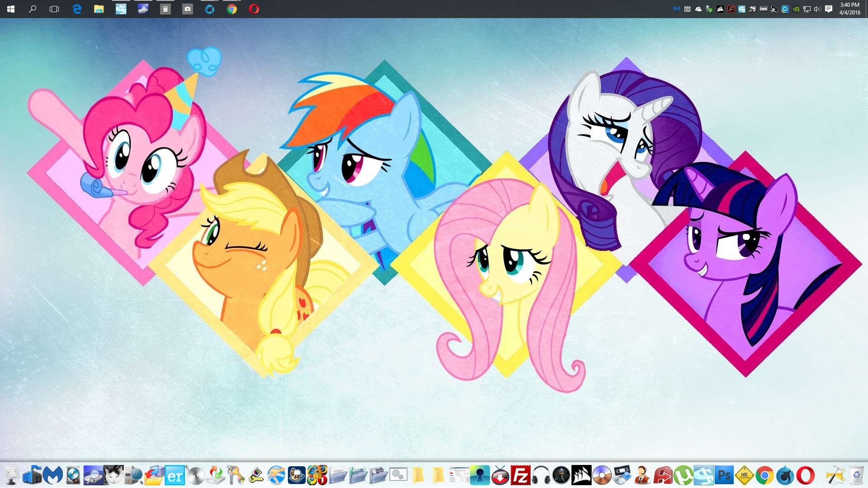The height and width of the screenshot is (488, 868).
Task: Open the clock and date flyout
Action: (849, 9)
